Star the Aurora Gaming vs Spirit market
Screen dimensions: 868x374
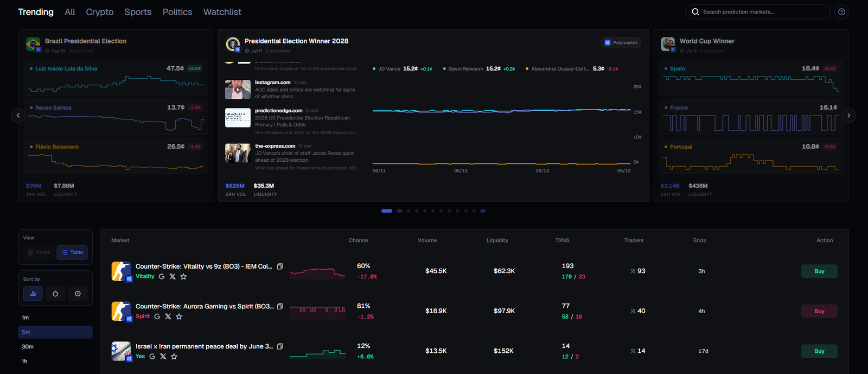pos(179,316)
